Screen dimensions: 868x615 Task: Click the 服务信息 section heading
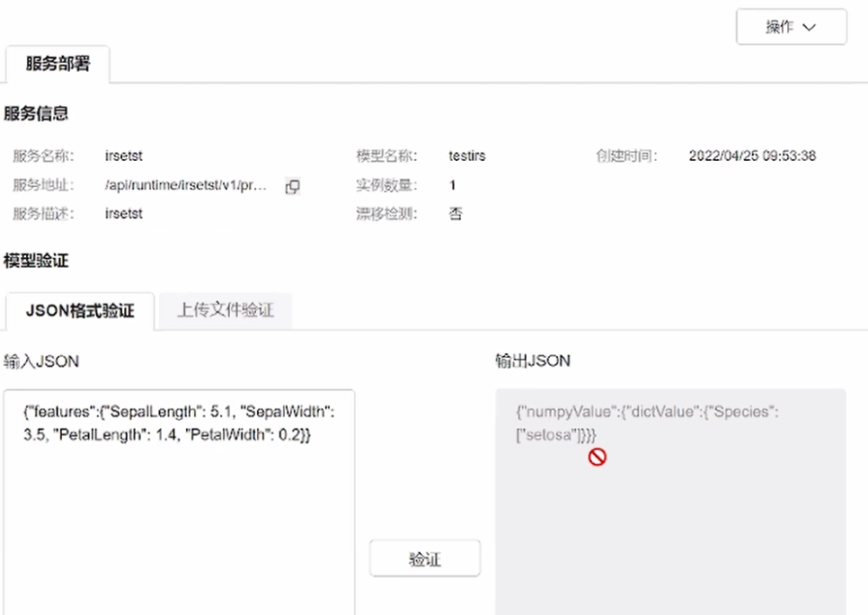[36, 113]
